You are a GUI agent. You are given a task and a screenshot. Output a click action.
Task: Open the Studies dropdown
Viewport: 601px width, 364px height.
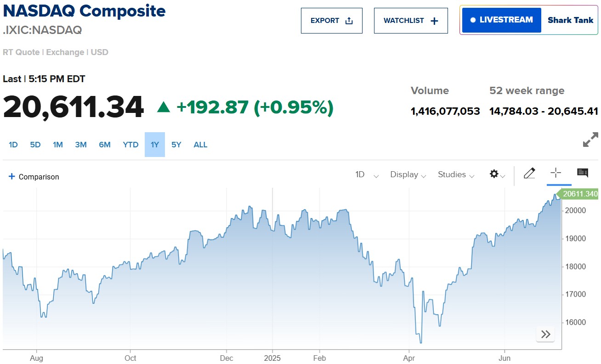click(x=455, y=175)
